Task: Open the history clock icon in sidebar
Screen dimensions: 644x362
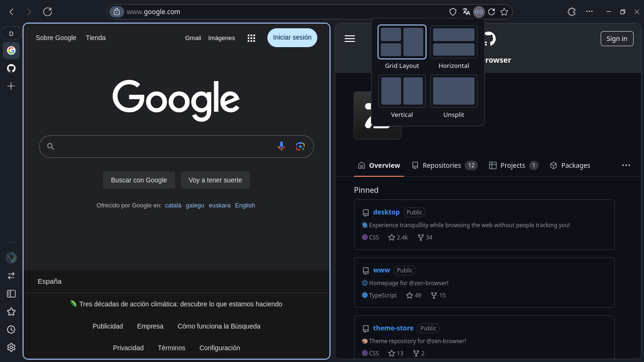Action: [x=11, y=329]
